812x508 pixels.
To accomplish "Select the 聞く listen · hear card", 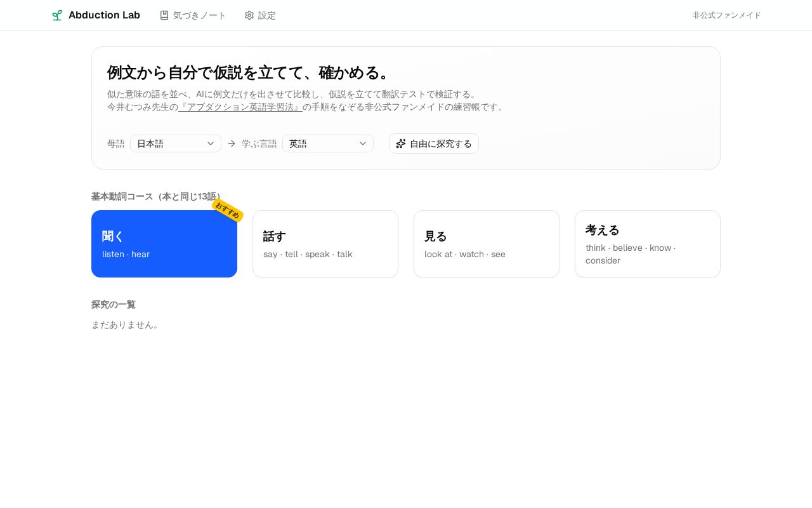I will coord(164,244).
